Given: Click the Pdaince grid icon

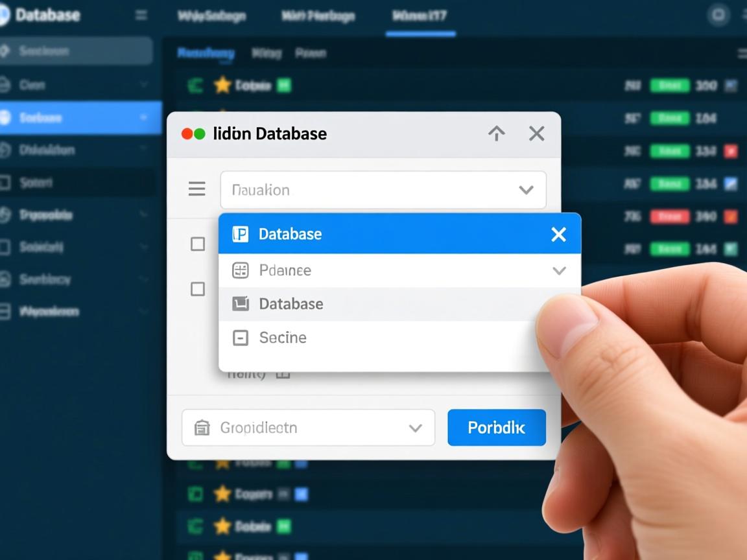Looking at the screenshot, I should coord(241,270).
